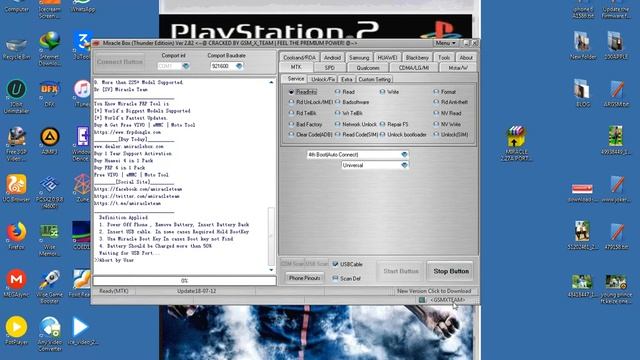Open Phone Pinouts
Screen dimensions: 640x360
tap(304, 278)
